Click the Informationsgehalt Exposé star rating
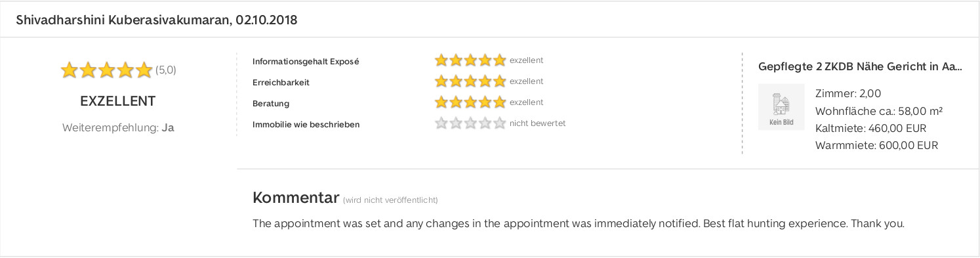The height and width of the screenshot is (258, 980). point(470,60)
